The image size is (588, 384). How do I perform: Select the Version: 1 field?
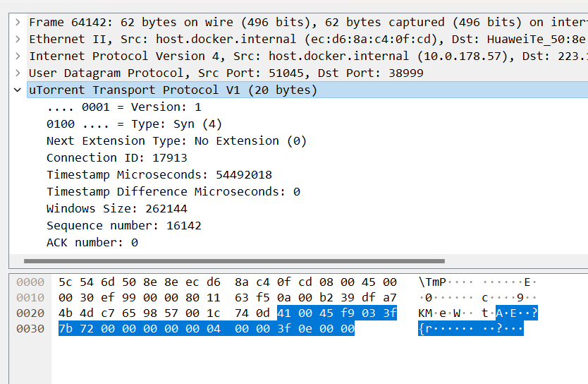tap(124, 107)
